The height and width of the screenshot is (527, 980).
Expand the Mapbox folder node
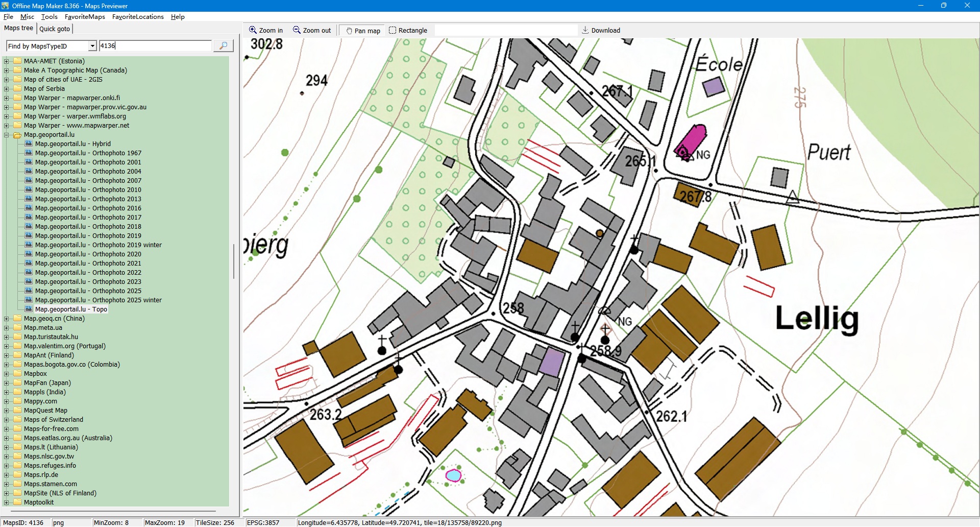click(x=7, y=374)
